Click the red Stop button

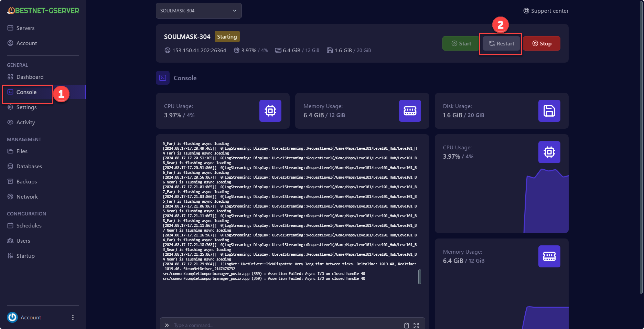pos(542,43)
